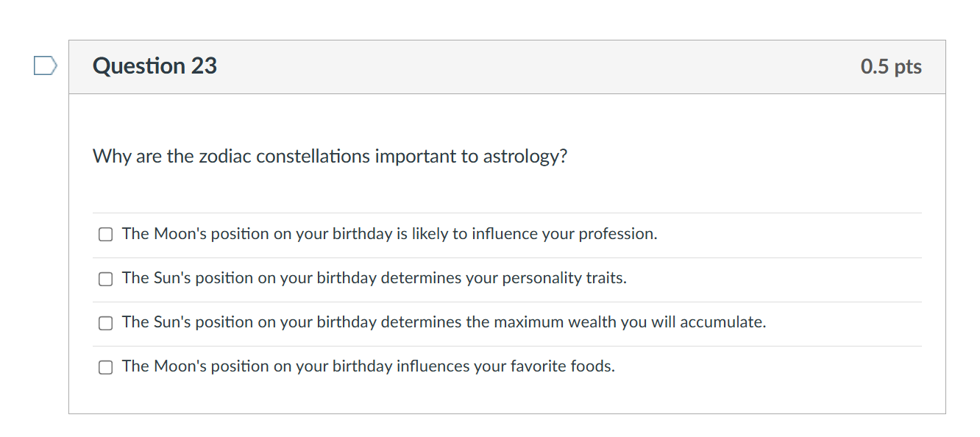Click the answer text about Moon and profession
This screenshot has width=980, height=437.
pos(389,234)
